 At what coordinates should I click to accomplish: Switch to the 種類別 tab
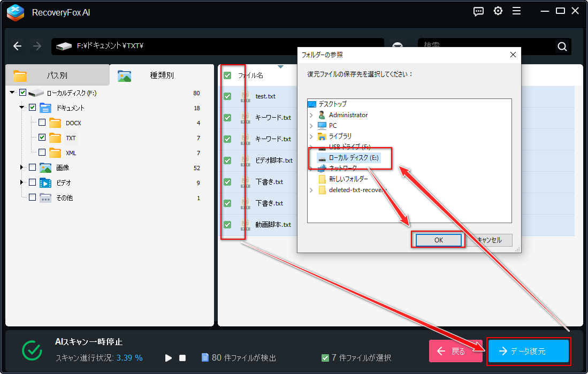tap(162, 75)
